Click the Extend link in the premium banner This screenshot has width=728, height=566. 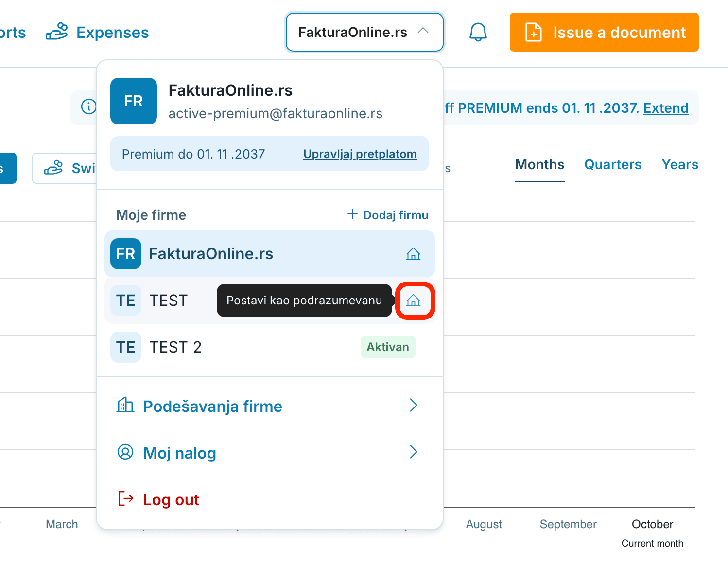(666, 108)
